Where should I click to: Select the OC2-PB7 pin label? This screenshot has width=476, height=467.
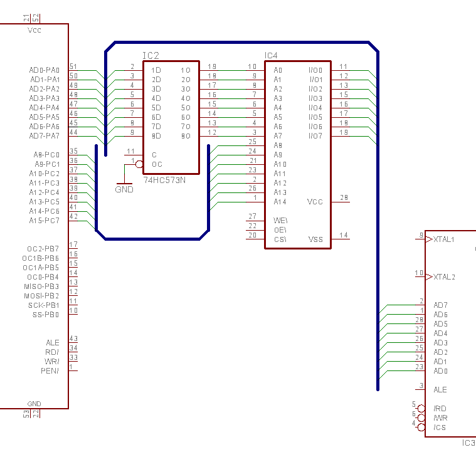43,249
